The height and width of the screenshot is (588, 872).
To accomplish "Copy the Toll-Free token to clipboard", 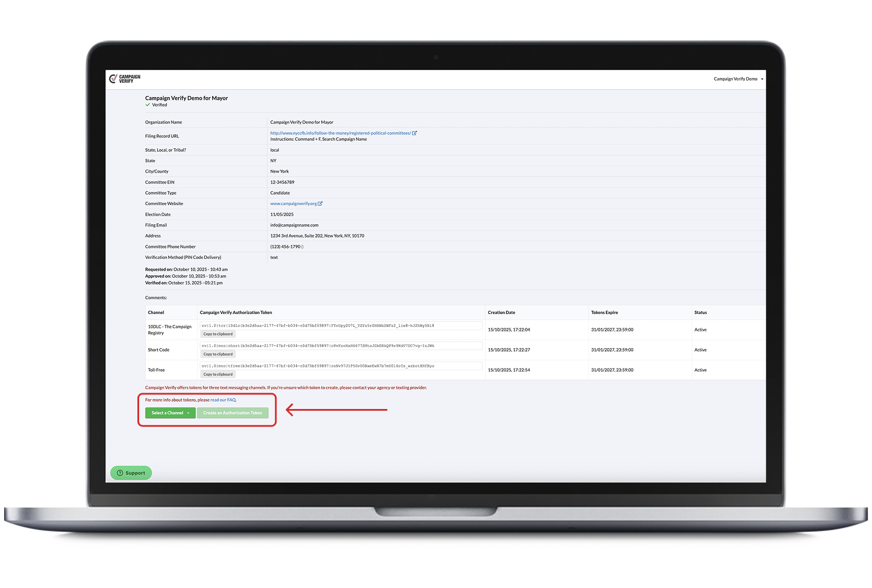I will 218,374.
